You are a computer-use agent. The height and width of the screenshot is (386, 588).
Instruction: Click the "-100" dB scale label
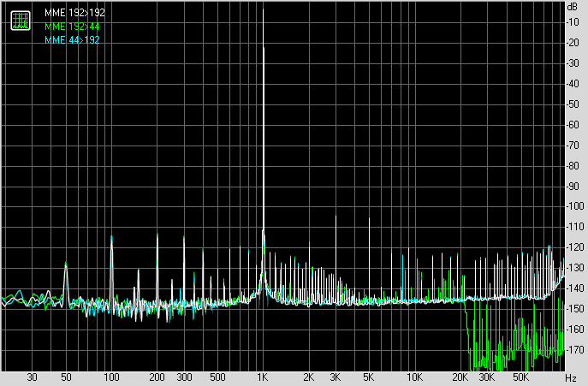click(575, 206)
